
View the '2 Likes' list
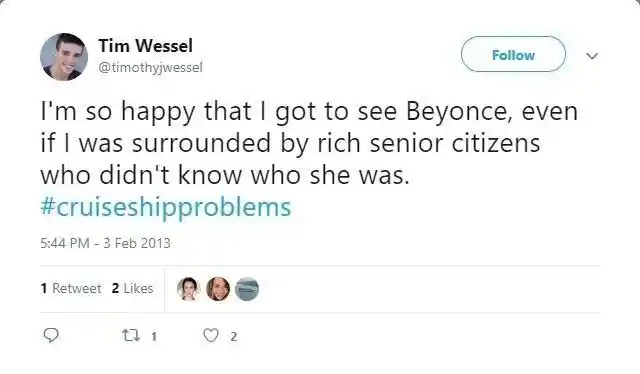(x=132, y=288)
